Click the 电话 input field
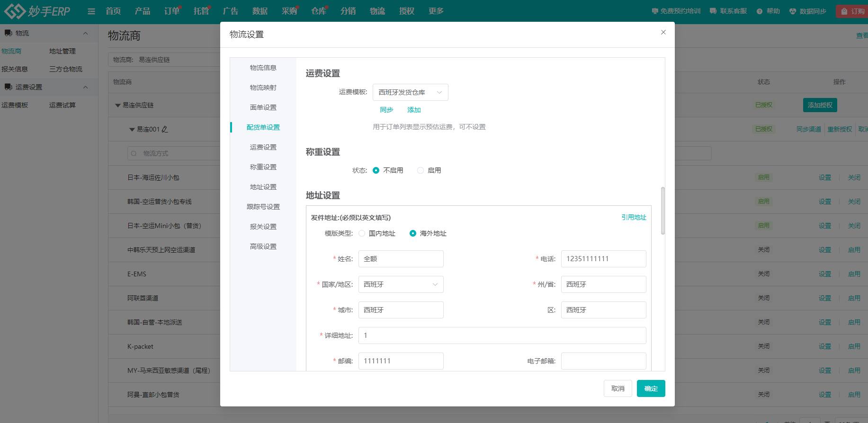 pos(604,259)
